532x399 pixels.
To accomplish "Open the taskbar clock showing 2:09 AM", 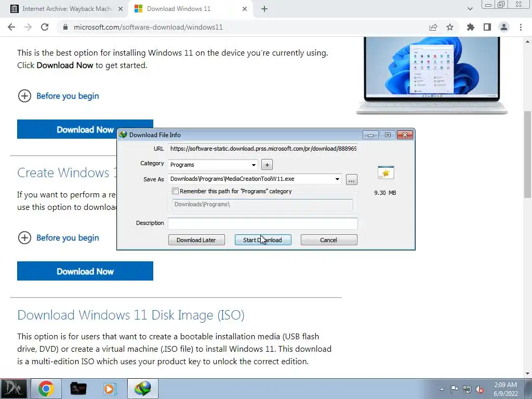I will (x=505, y=389).
